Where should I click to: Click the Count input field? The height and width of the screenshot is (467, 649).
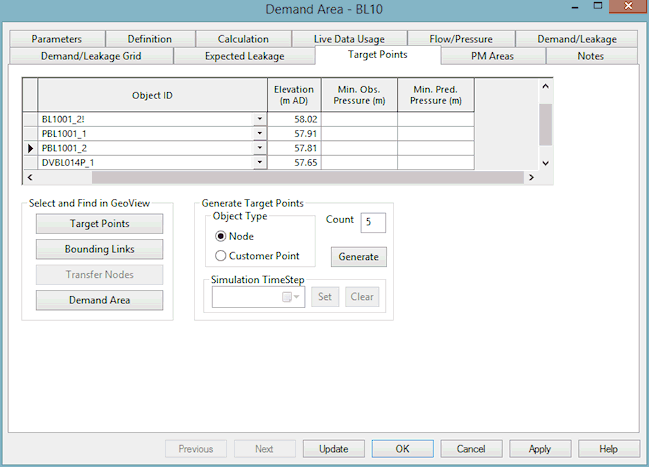point(373,222)
